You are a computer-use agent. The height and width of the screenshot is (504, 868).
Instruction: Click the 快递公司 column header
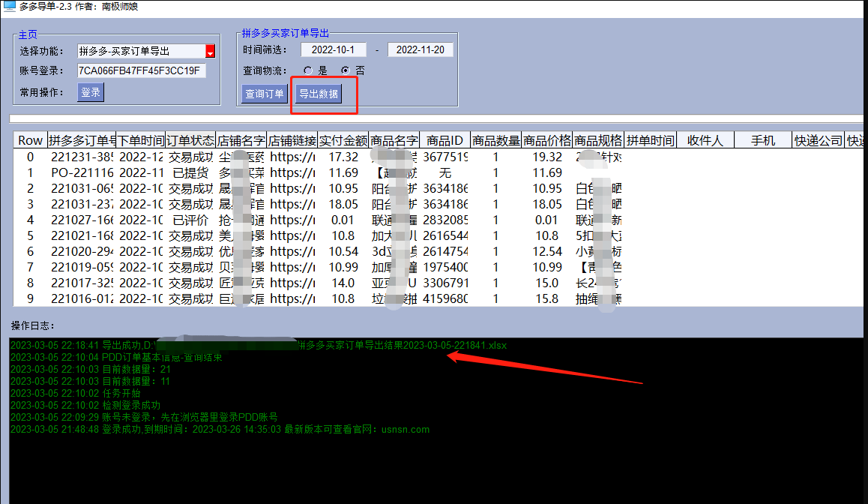click(x=819, y=141)
